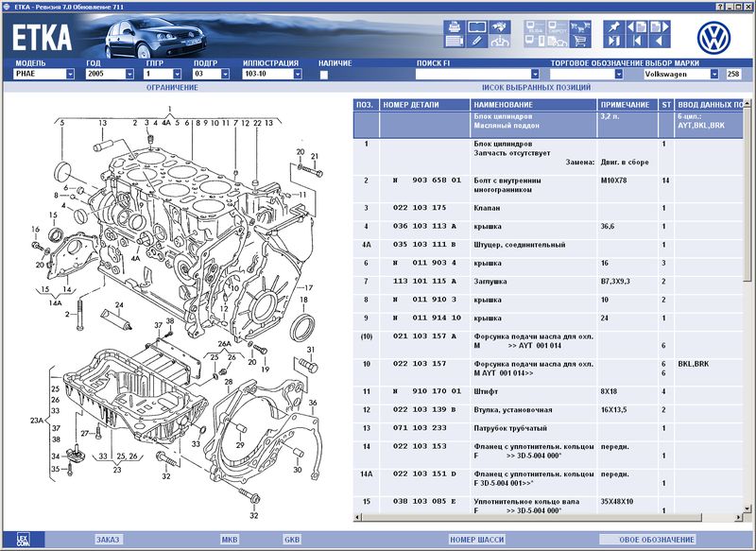Click the ЗАКАЗ button in the bottom bar
This screenshot has width=756, height=551.
pos(108,540)
